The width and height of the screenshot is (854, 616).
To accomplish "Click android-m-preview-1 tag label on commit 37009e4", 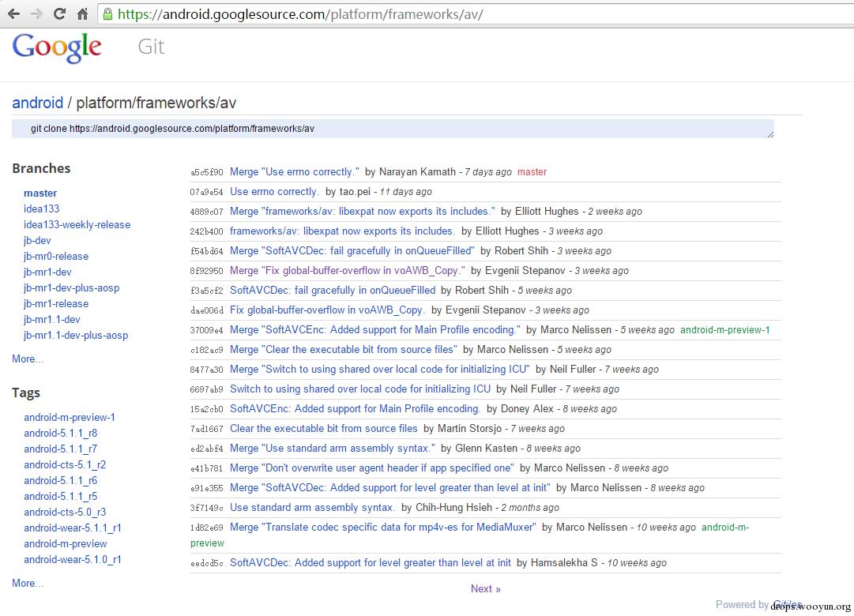I will (x=725, y=330).
